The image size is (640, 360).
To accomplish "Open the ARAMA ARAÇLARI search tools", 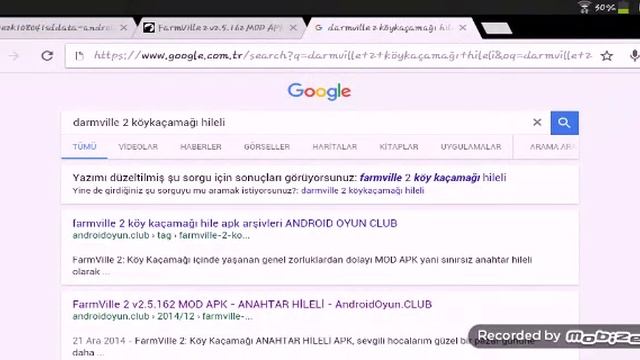I will 553,147.
